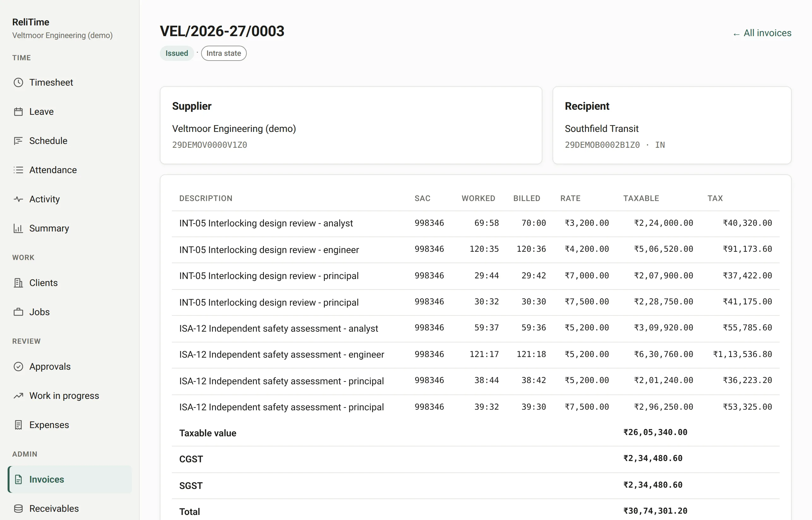The image size is (812, 520).
Task: Click the Receivables coins icon
Action: click(x=18, y=509)
